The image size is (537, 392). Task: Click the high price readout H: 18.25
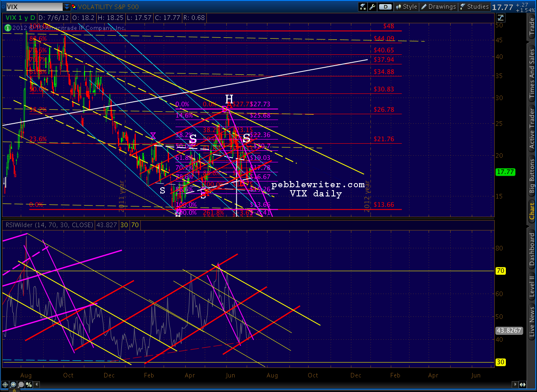(x=110, y=18)
